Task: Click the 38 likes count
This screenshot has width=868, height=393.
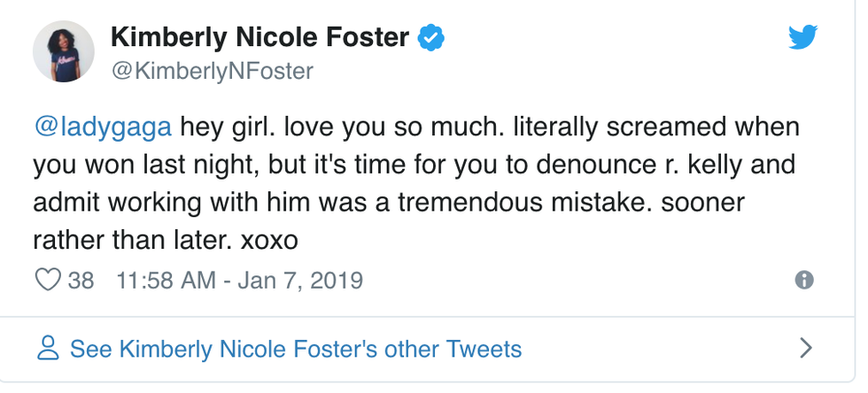Action: point(81,281)
